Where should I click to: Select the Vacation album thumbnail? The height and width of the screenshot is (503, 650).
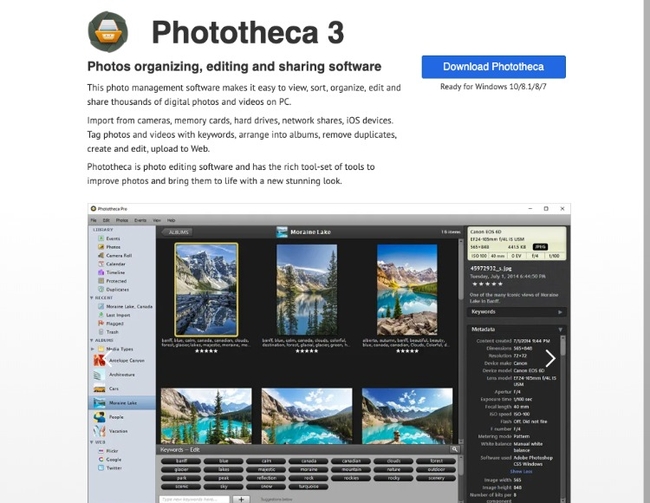click(x=99, y=431)
